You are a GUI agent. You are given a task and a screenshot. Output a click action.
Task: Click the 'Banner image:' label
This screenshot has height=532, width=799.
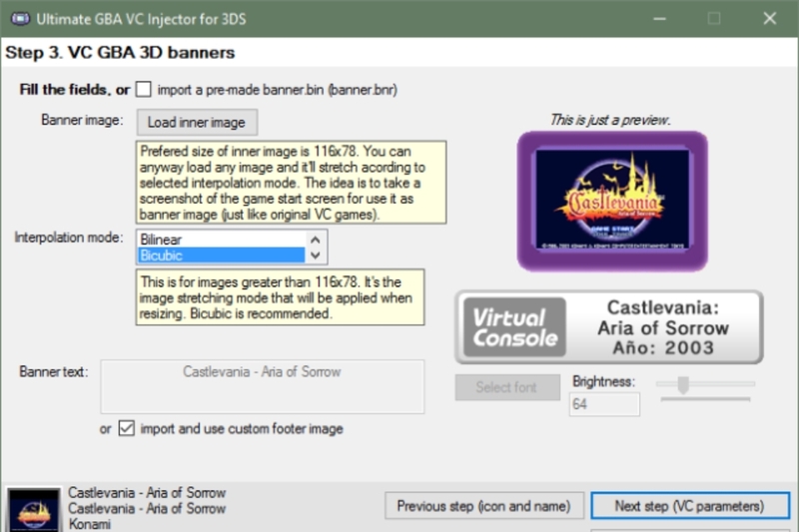click(x=82, y=120)
